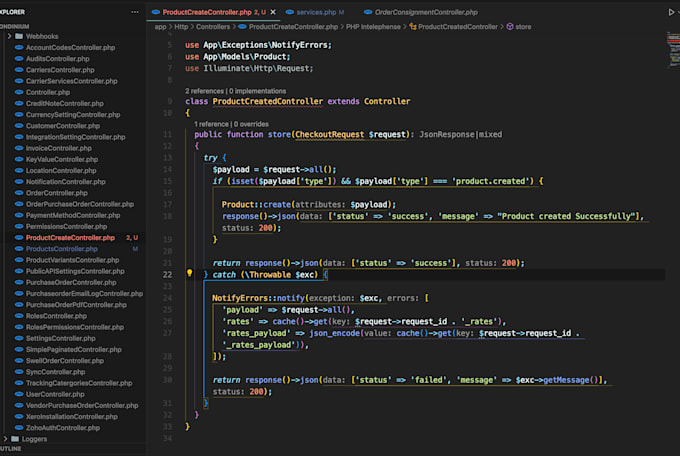This screenshot has height=456, width=680.
Task: Click the '1 reference' code lens
Action: click(211, 124)
